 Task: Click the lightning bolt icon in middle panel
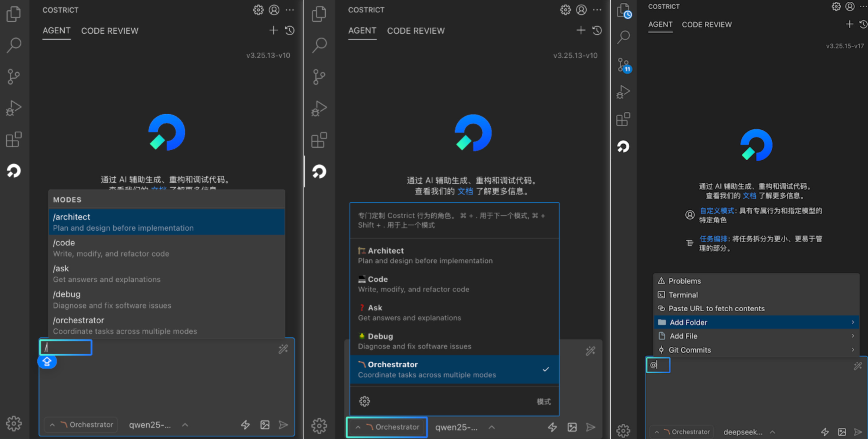coord(552,427)
